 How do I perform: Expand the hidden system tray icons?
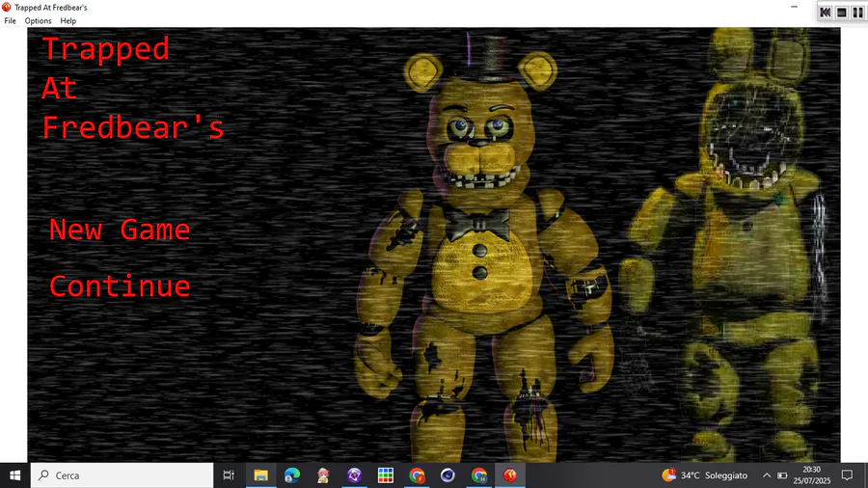(767, 475)
